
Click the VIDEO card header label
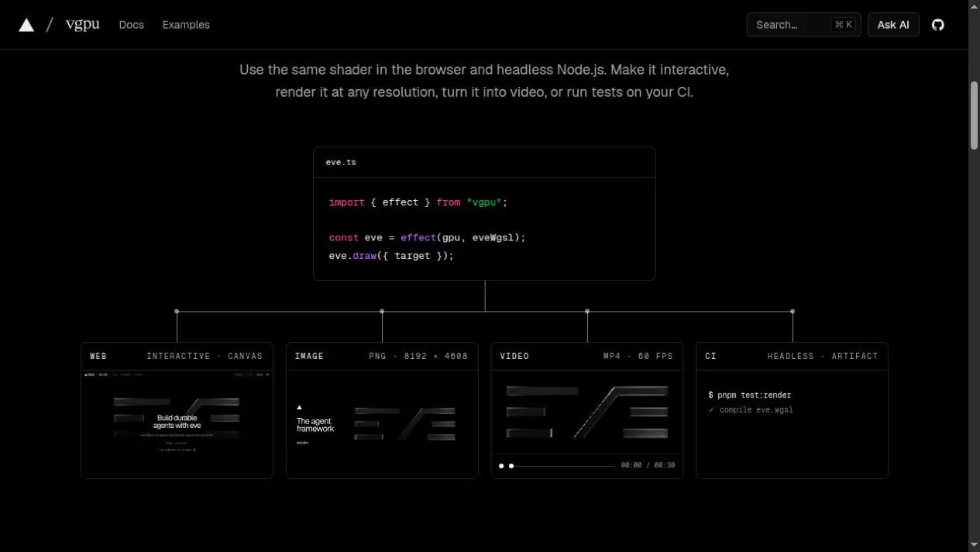click(514, 356)
